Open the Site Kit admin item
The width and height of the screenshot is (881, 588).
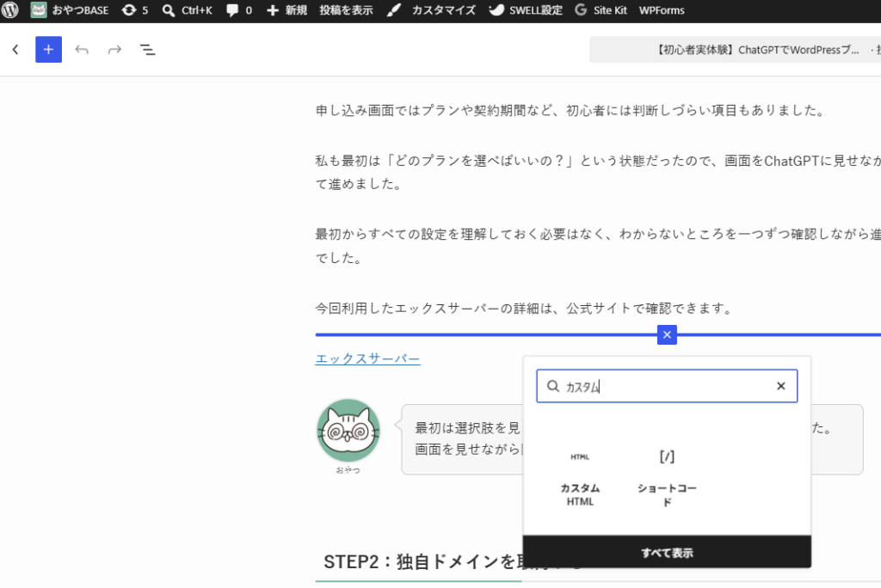point(601,10)
